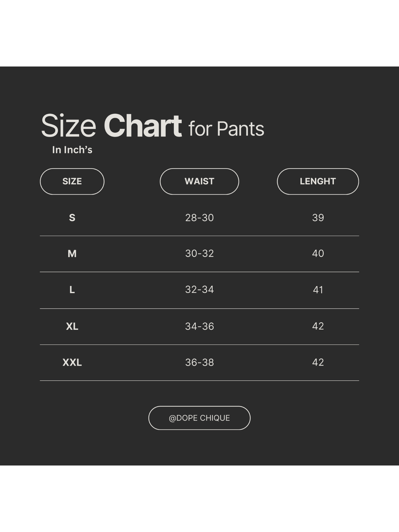This screenshot has height=532, width=399.
Task: Click the 36-38 waist value
Action: (x=199, y=362)
